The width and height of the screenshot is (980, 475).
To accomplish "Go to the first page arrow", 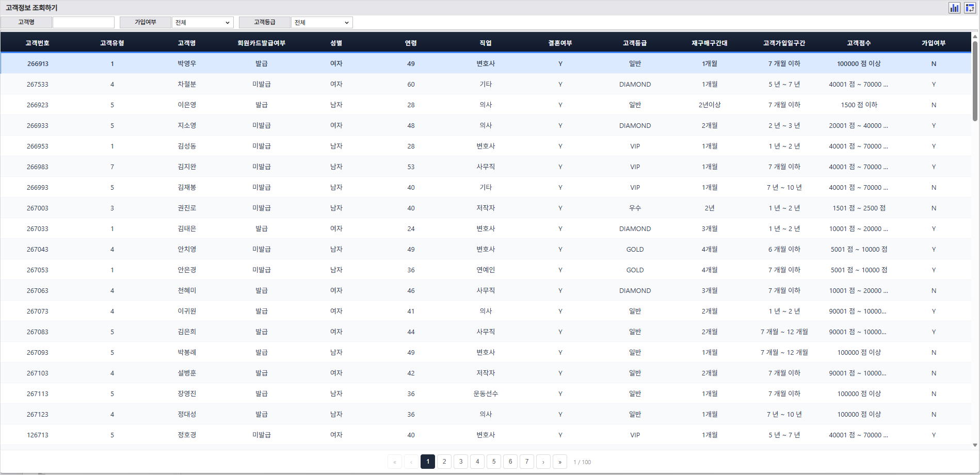I will coord(395,462).
